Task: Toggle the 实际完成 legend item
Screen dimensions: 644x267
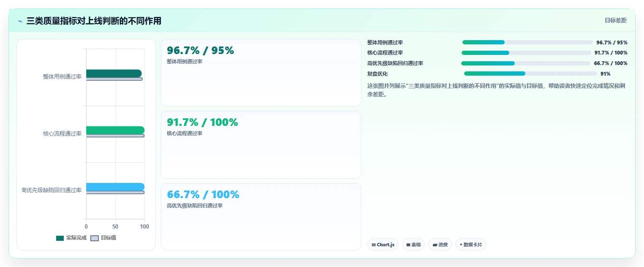Action: pyautogui.click(x=71, y=238)
